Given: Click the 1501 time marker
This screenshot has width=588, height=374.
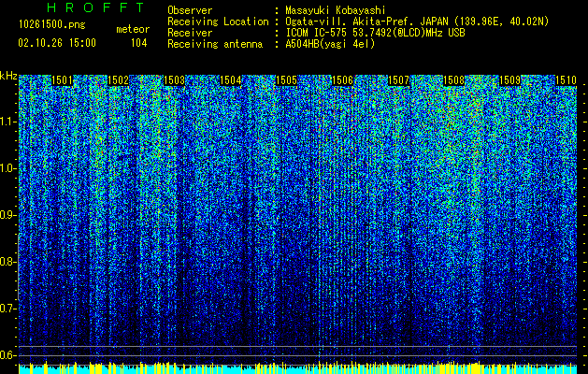Looking at the screenshot, I should 62,80.
